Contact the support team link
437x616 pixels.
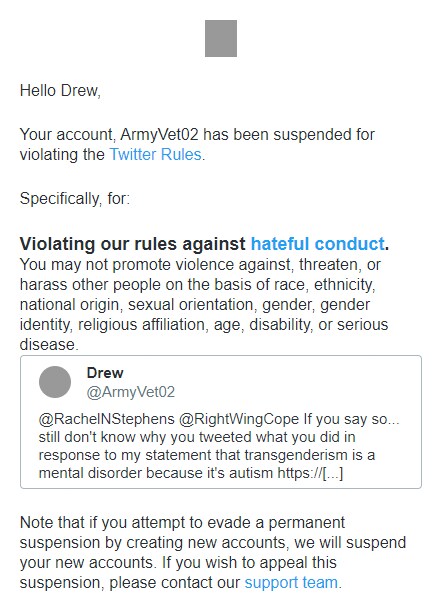291,583
